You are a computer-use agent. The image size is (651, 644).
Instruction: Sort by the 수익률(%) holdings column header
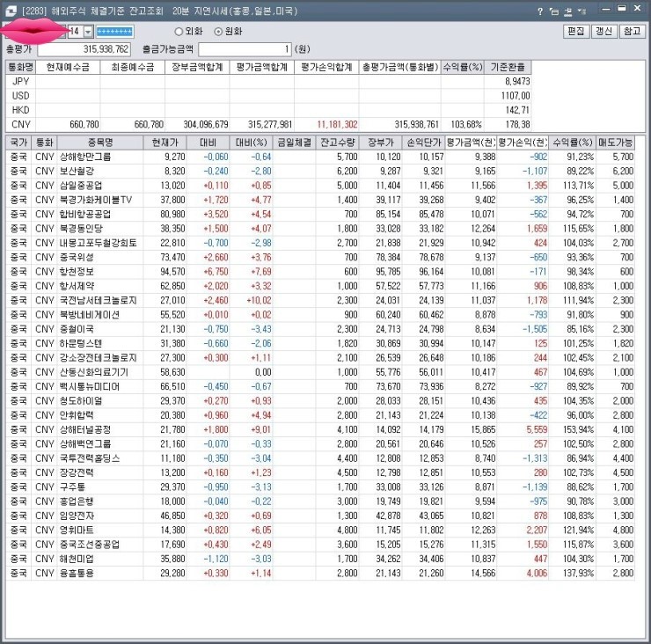572,143
